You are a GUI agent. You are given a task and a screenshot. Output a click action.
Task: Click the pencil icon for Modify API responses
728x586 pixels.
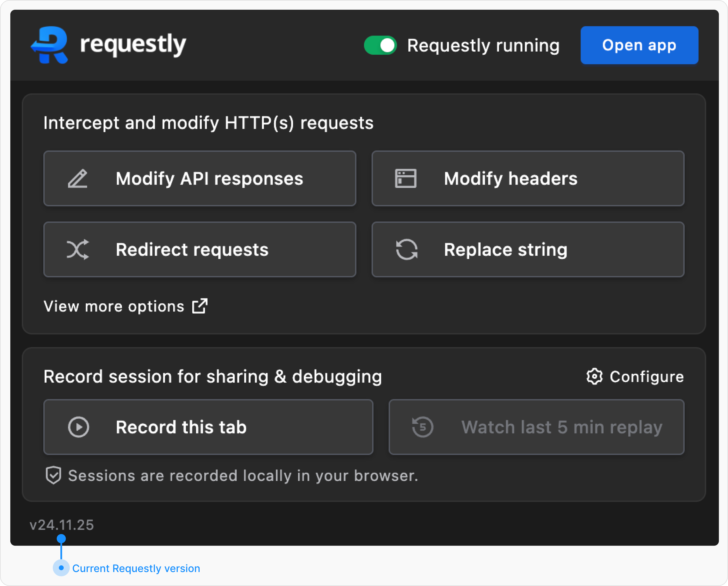(78, 179)
